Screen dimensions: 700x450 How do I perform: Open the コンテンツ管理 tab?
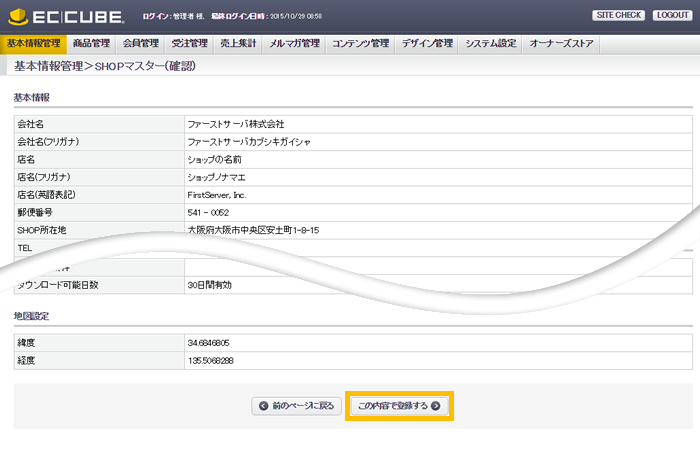(360, 43)
